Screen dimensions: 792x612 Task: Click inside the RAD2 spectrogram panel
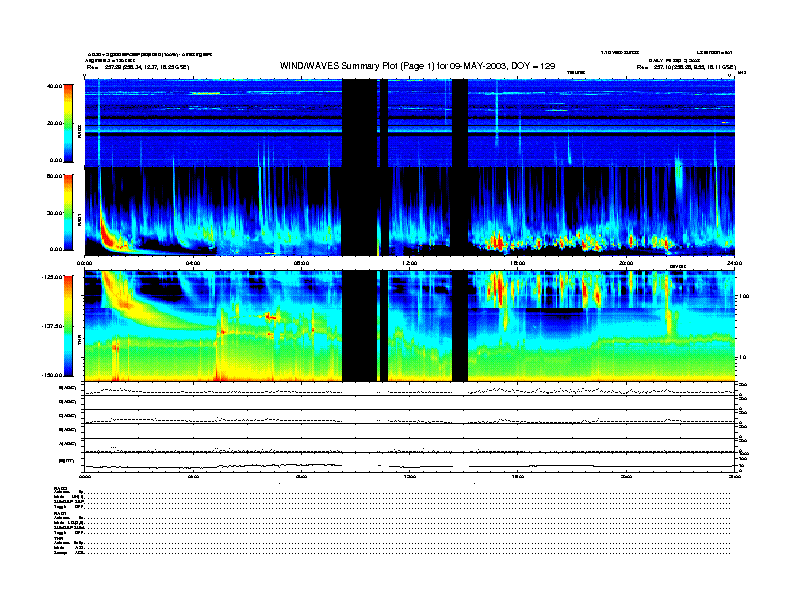coord(409,123)
